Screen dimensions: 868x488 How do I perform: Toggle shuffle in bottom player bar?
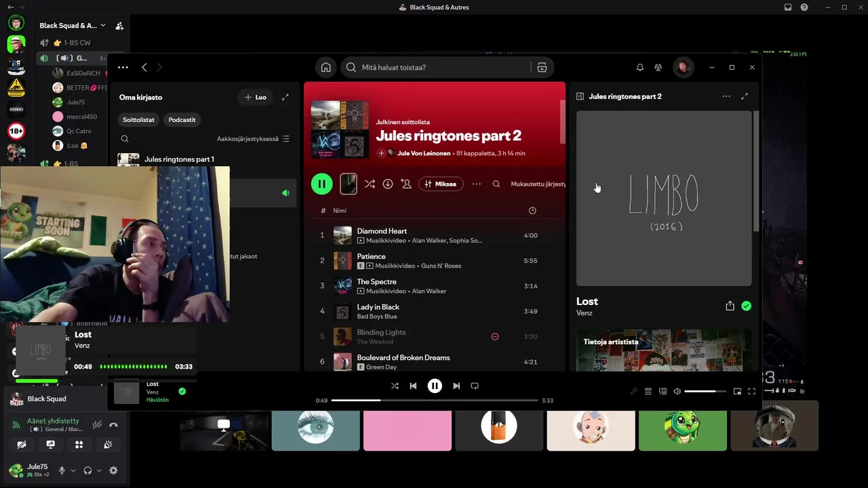click(x=395, y=386)
